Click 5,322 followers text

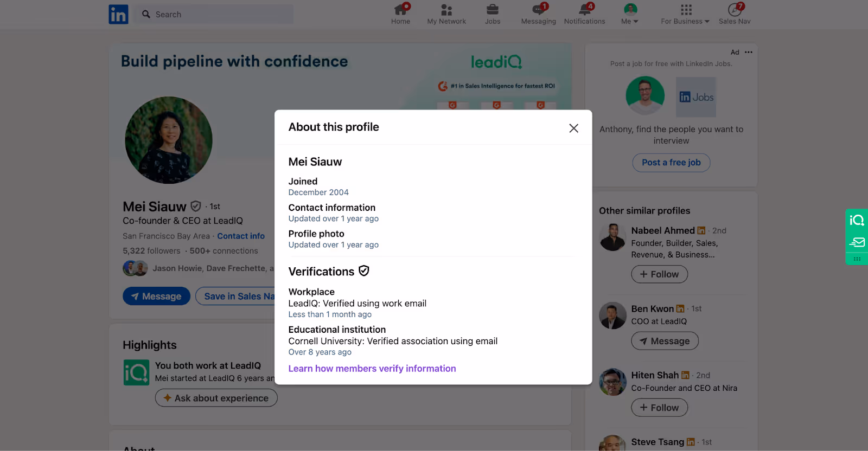(x=151, y=250)
